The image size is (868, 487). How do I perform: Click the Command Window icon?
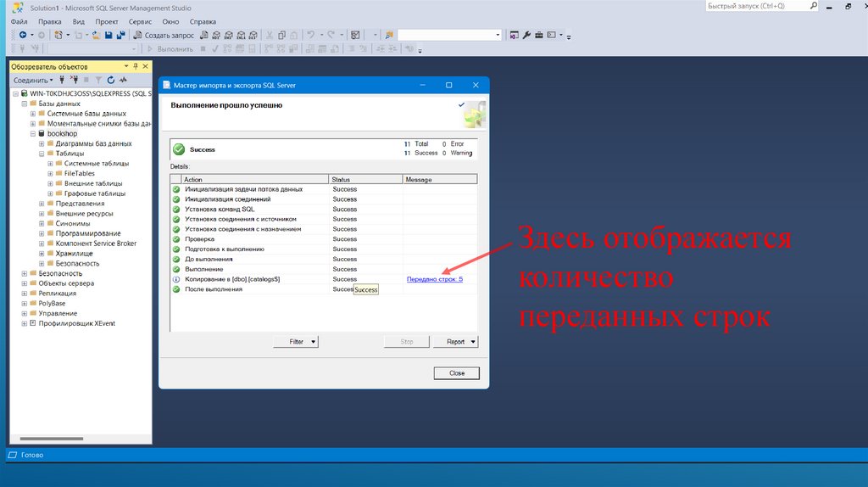tap(551, 35)
